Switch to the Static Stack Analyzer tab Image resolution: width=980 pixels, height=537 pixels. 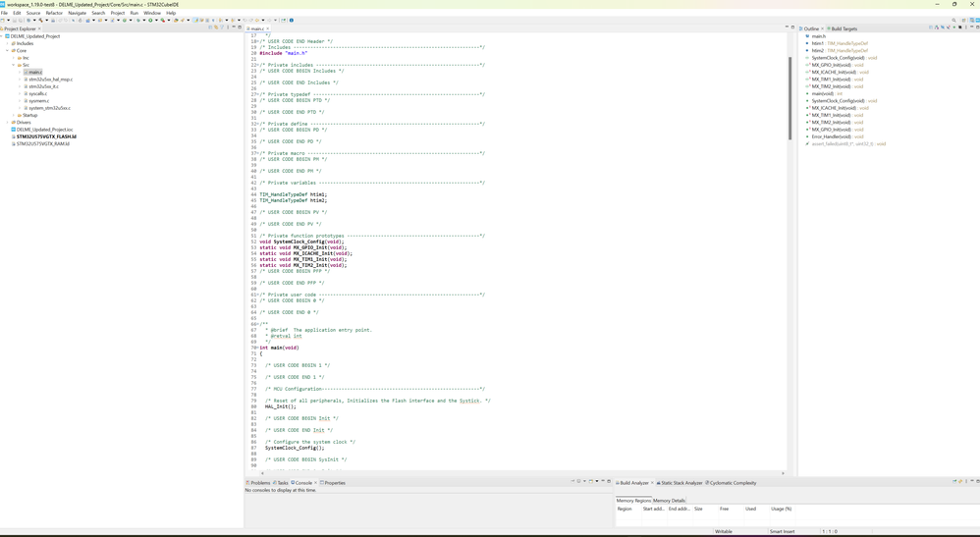681,483
